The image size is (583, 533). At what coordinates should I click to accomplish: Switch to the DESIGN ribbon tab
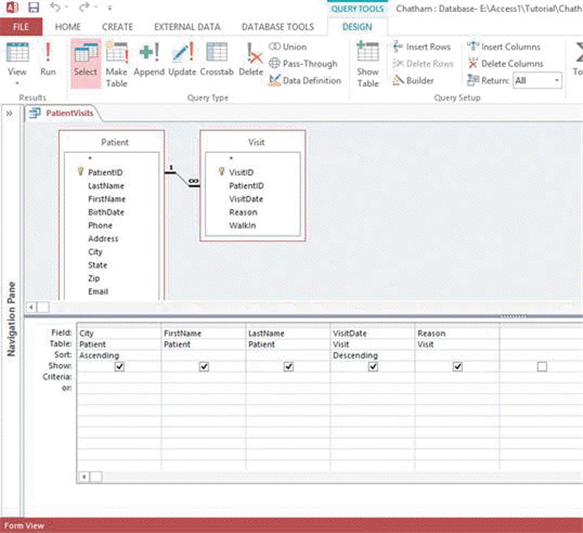(x=357, y=27)
